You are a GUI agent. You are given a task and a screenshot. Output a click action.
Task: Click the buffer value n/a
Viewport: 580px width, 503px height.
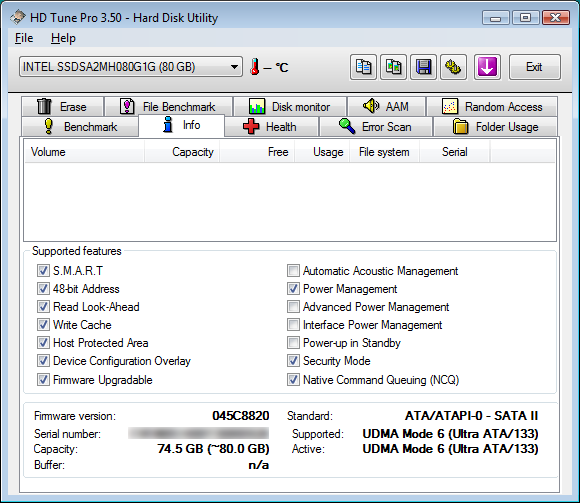(x=259, y=465)
